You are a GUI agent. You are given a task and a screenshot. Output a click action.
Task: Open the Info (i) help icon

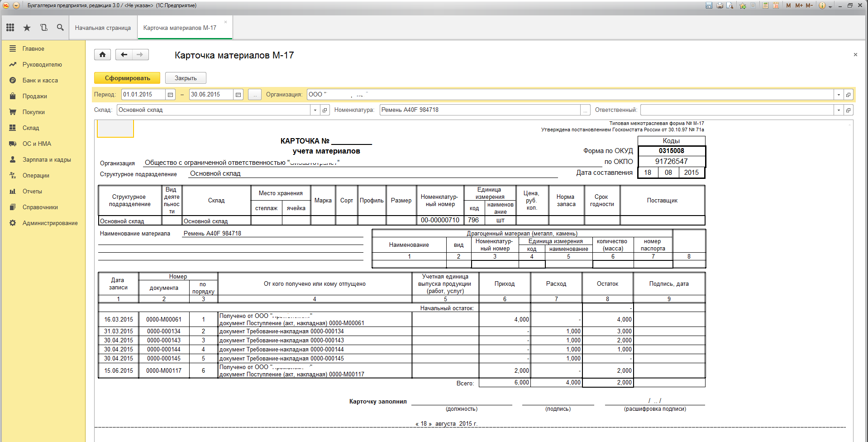click(822, 5)
